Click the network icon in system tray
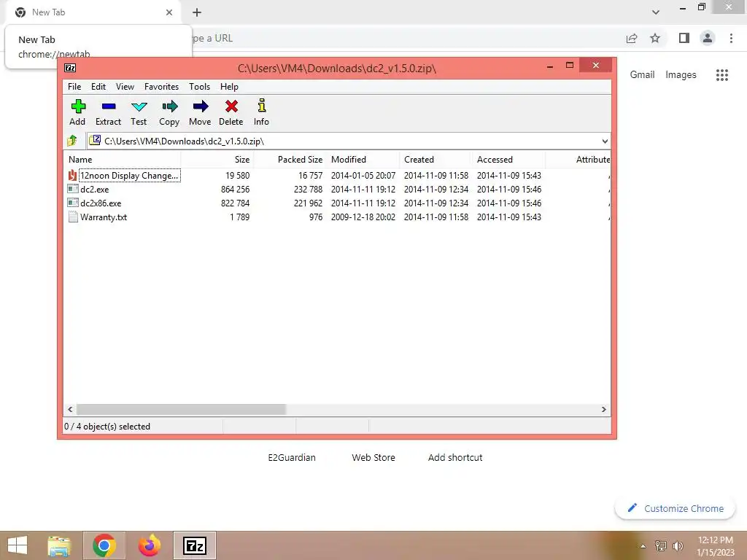 tap(661, 545)
